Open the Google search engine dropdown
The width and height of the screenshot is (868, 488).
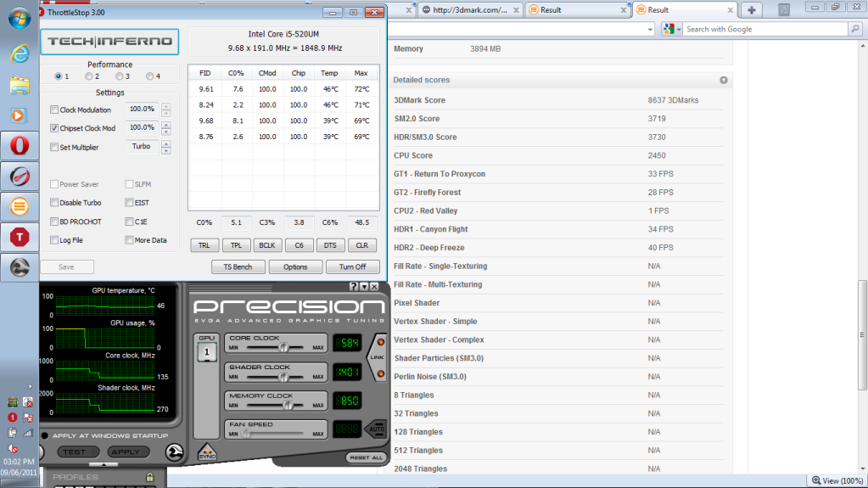click(679, 30)
